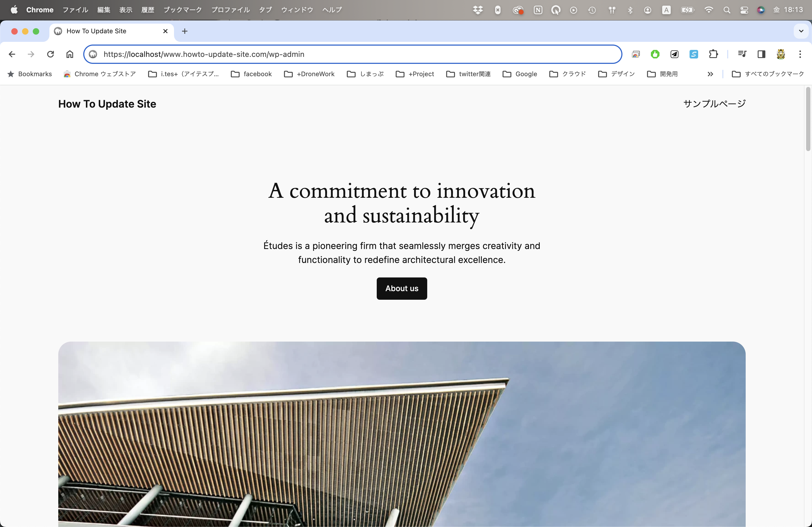Open Chrome ウェブストア bookmark
The width and height of the screenshot is (812, 527).
click(x=100, y=74)
